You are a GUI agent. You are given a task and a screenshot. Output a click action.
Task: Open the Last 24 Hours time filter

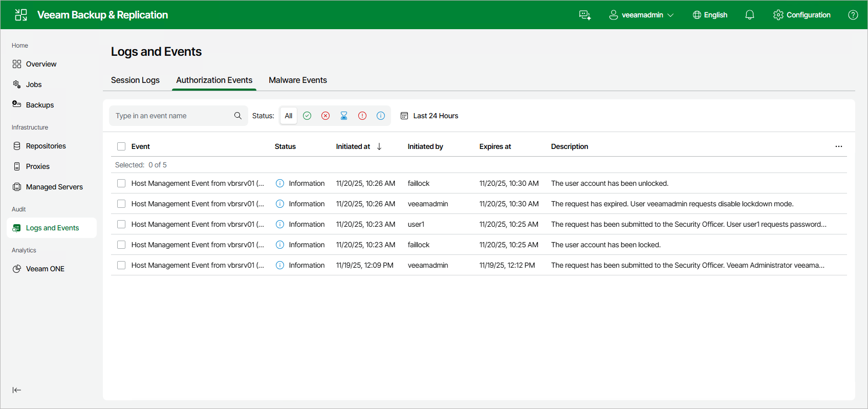coord(429,116)
